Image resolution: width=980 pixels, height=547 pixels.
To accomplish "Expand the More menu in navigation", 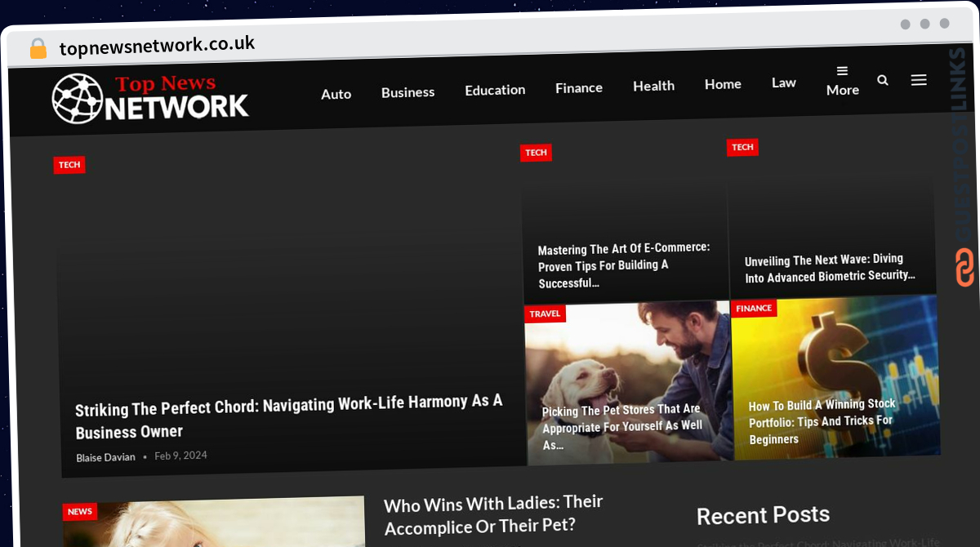I will click(843, 82).
